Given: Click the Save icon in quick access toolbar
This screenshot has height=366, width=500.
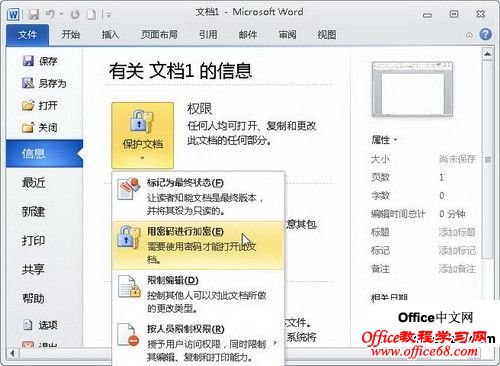Looking at the screenshot, I should tap(34, 14).
